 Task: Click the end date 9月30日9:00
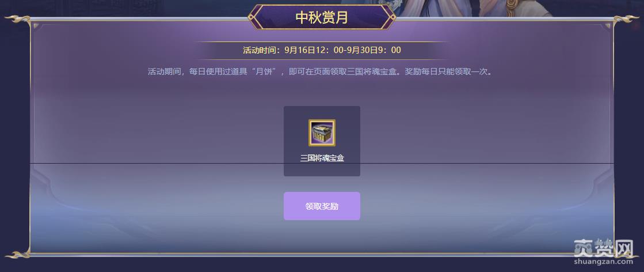pos(374,51)
